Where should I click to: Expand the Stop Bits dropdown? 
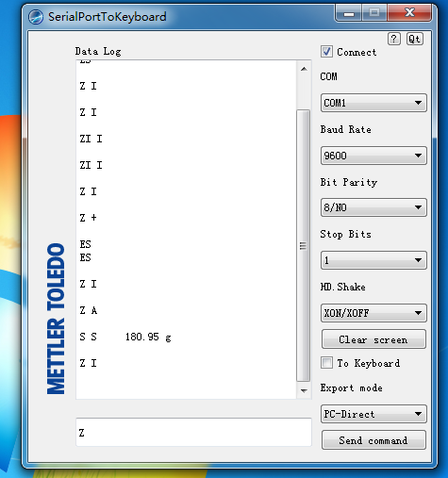click(x=373, y=260)
